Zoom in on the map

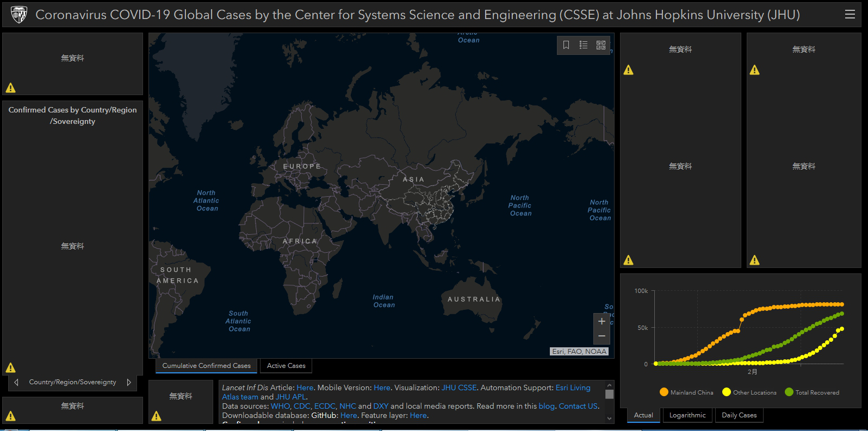[602, 321]
